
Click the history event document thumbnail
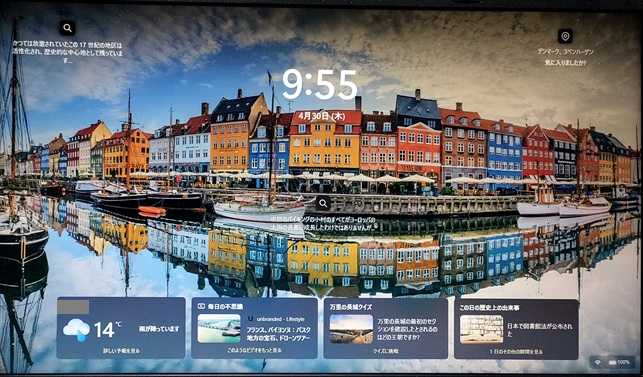(481, 329)
